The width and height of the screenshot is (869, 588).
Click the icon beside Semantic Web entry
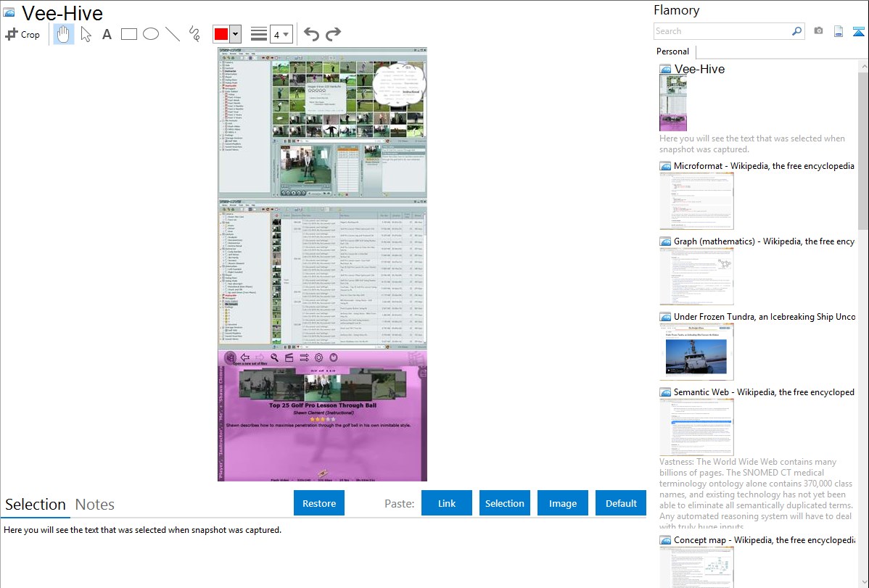(665, 392)
